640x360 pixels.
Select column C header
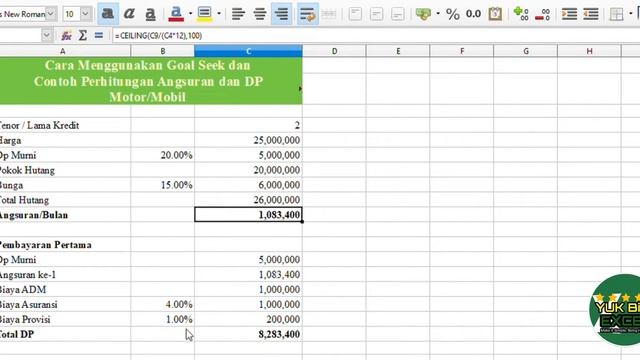point(248,51)
